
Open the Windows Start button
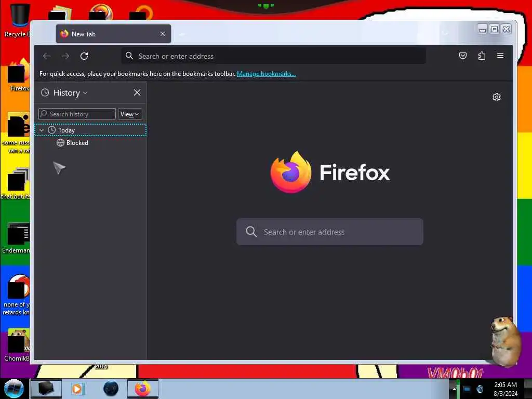[x=14, y=389]
